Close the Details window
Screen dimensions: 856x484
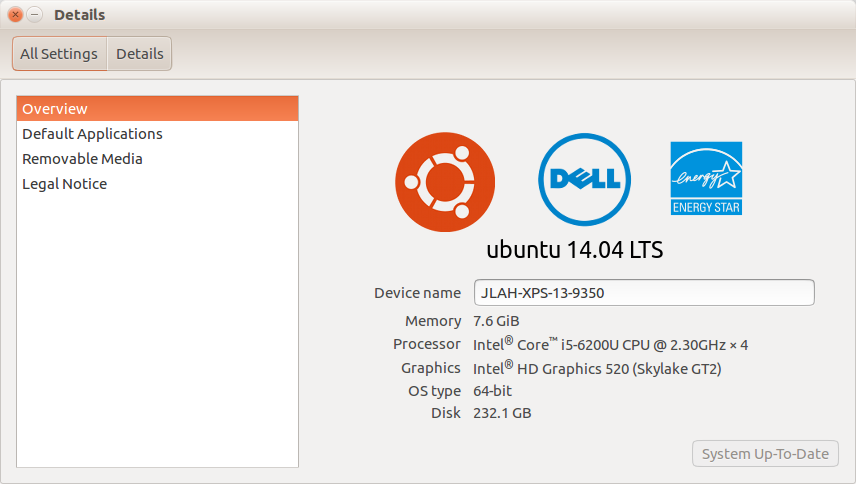pos(15,15)
